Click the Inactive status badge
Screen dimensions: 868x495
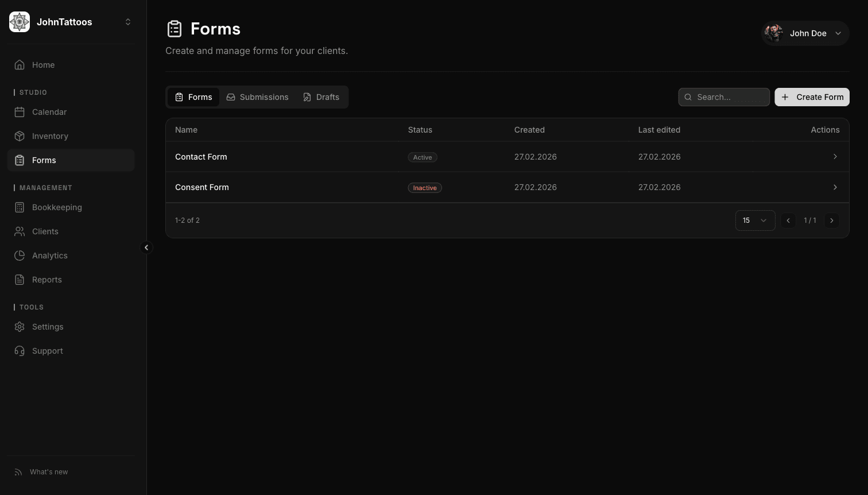425,188
